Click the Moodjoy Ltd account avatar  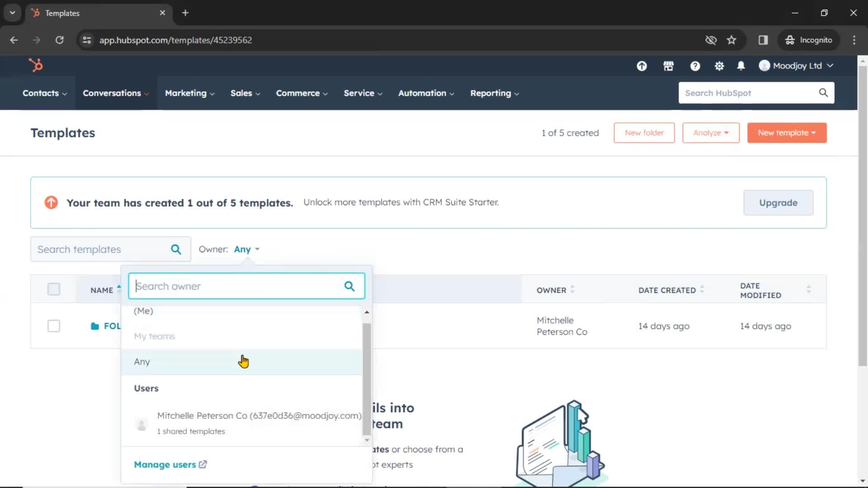[x=764, y=66]
